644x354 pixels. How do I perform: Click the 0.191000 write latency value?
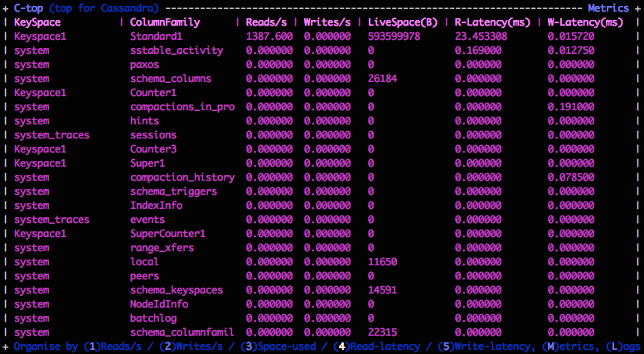tap(571, 107)
